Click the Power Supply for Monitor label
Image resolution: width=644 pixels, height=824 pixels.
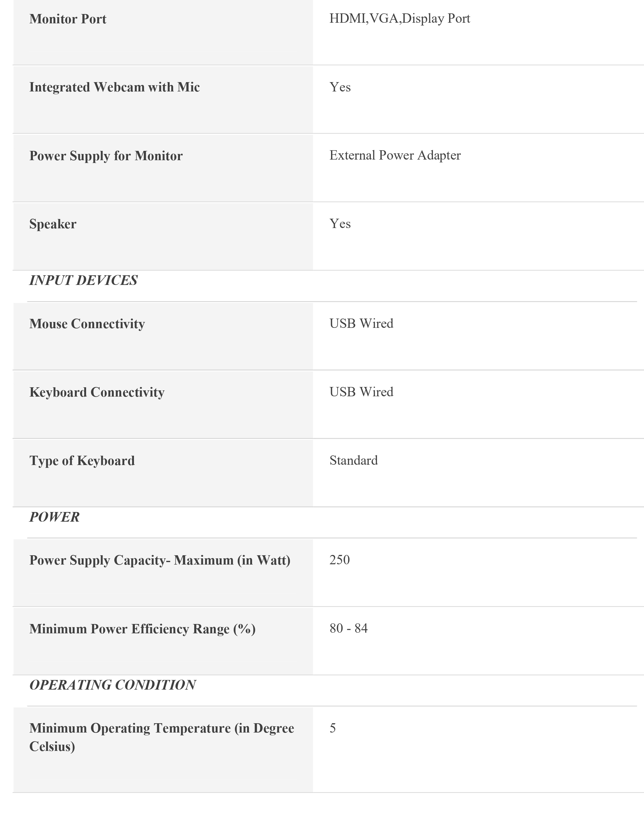[x=106, y=156]
